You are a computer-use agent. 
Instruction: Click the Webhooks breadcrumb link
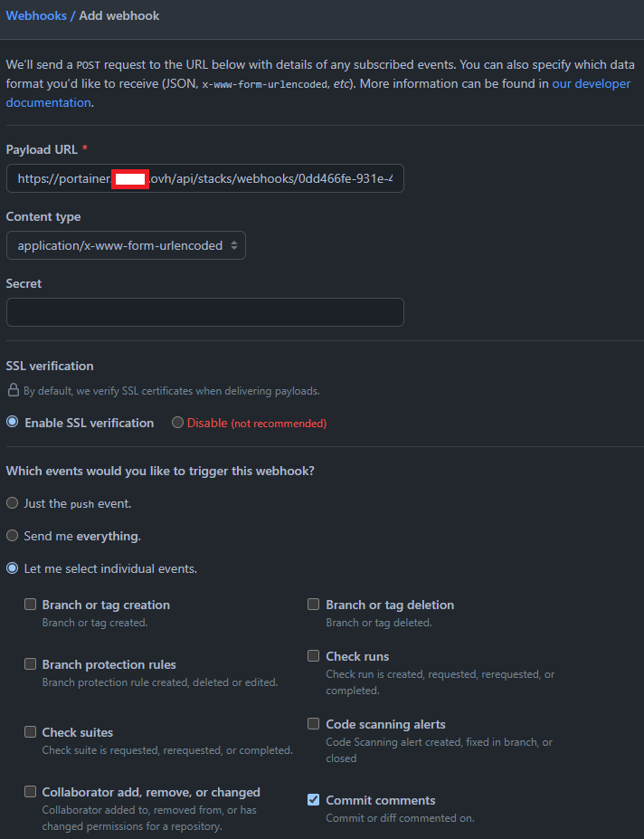[x=36, y=16]
